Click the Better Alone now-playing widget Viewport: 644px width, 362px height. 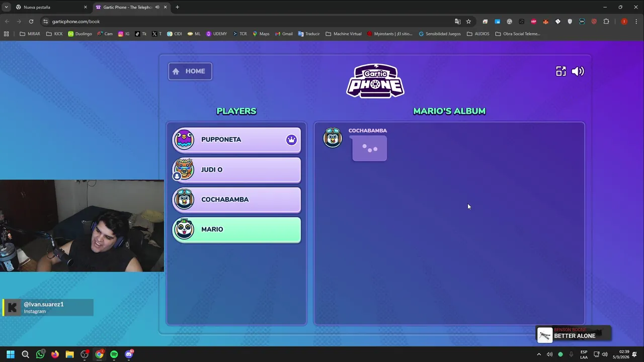[x=574, y=335]
